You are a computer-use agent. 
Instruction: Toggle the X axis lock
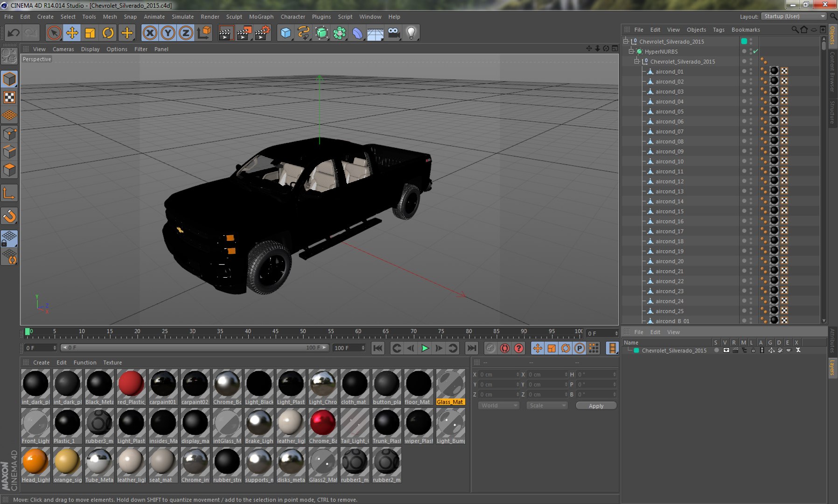150,33
